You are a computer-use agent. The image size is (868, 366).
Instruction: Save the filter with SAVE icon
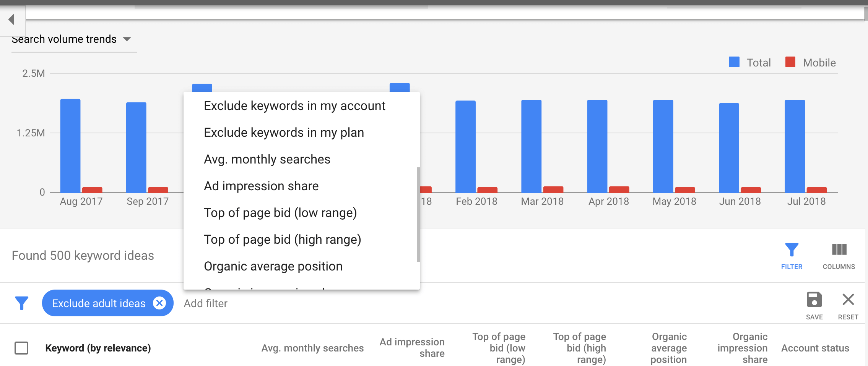814,300
